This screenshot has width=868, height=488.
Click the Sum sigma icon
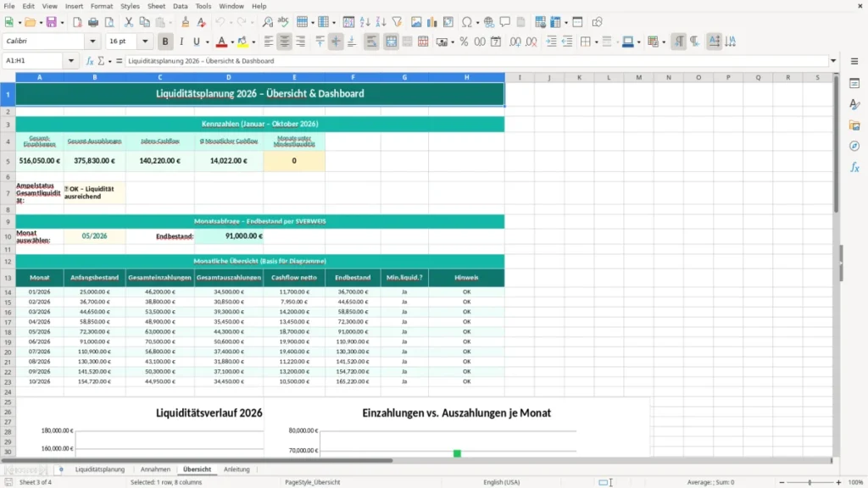pyautogui.click(x=101, y=61)
